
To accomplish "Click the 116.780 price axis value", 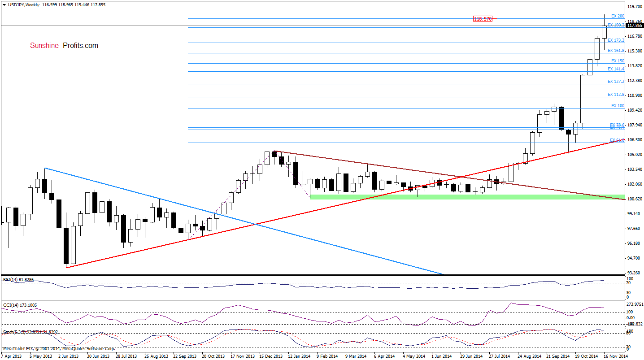I will pos(635,36).
